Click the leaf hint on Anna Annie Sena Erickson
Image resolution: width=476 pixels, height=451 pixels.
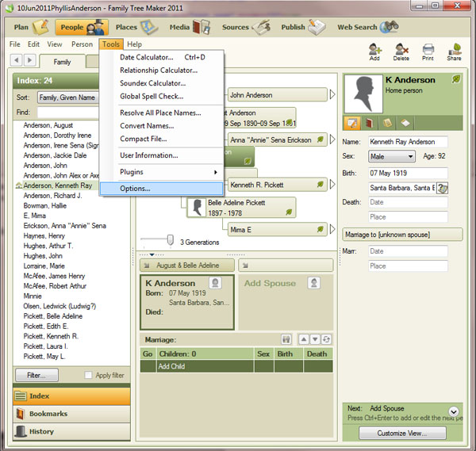pos(321,140)
